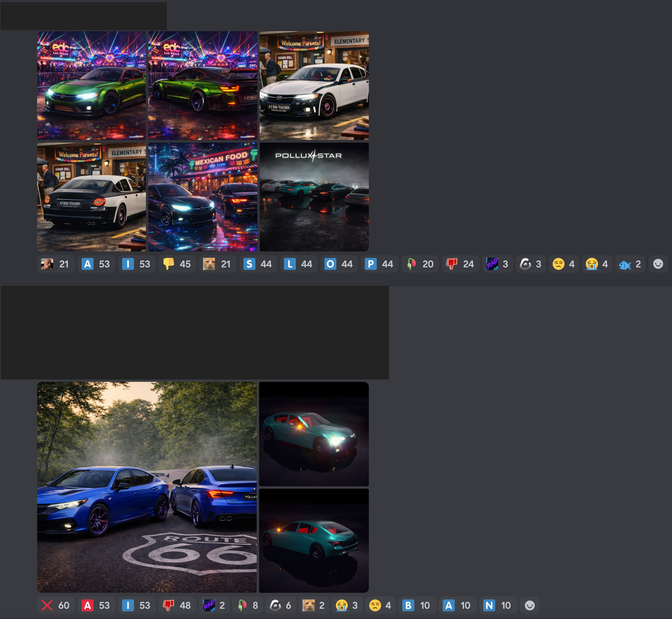The image size is (672, 619).
Task: Open the Route 66 blue cars image
Action: pos(147,487)
